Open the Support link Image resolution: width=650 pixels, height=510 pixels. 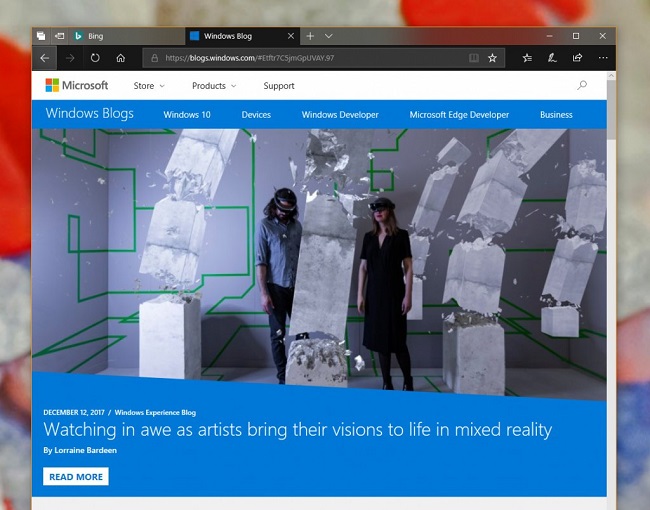click(279, 86)
